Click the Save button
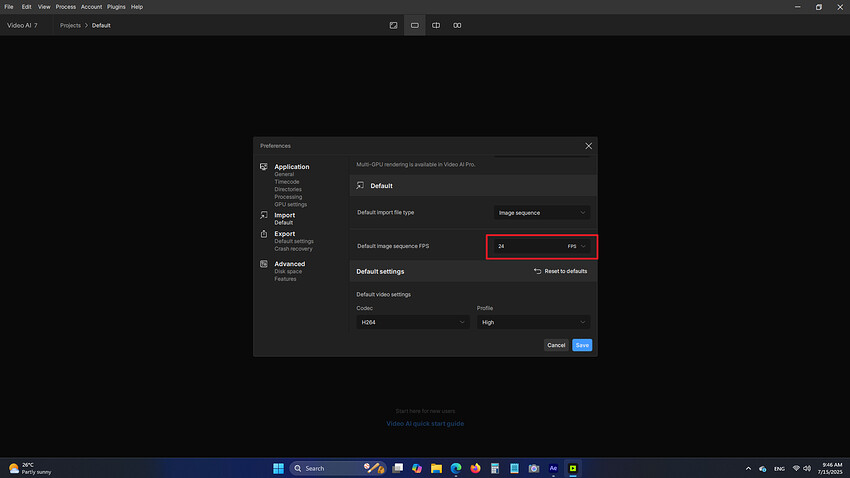Viewport: 850px width, 478px height. point(582,345)
